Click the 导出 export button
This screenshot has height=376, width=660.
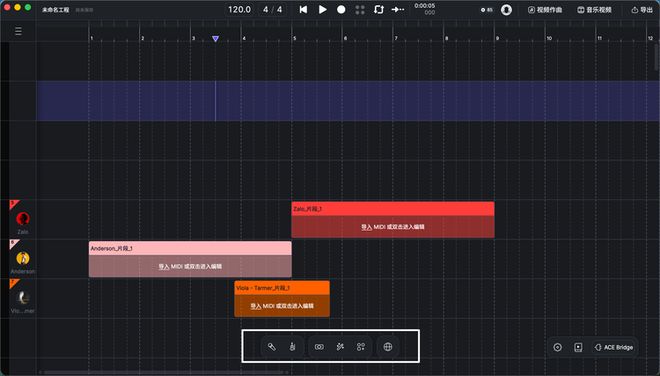tap(642, 10)
